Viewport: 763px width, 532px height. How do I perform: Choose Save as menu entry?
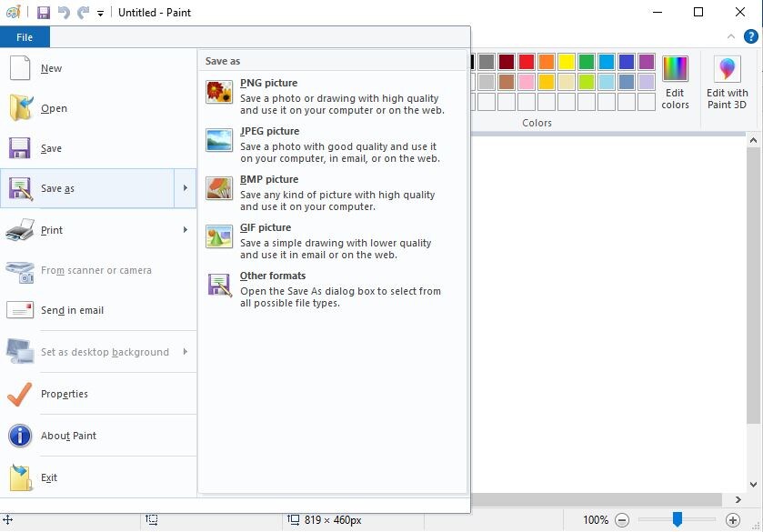(87, 188)
